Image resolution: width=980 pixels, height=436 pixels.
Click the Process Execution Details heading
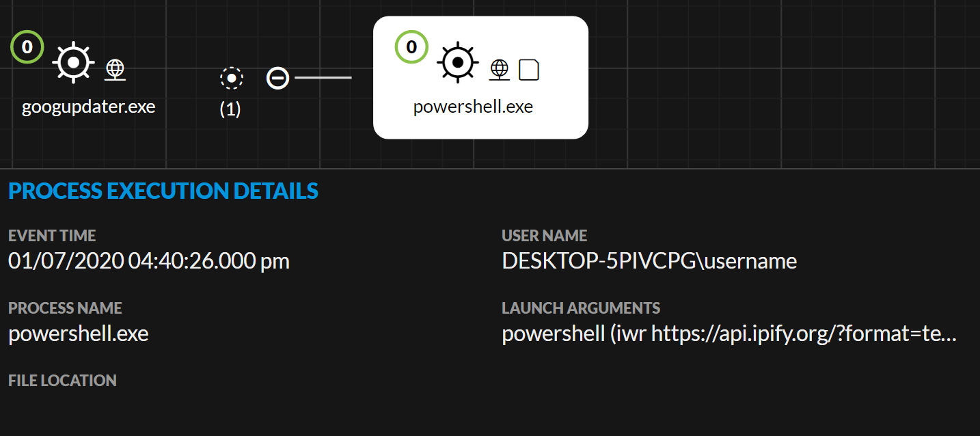163,191
